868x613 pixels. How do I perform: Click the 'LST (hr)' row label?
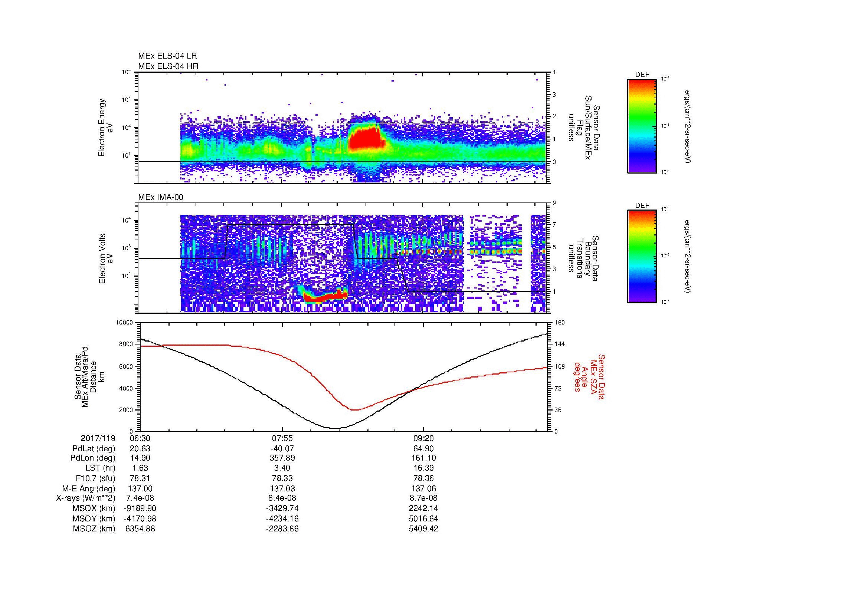pyautogui.click(x=100, y=468)
